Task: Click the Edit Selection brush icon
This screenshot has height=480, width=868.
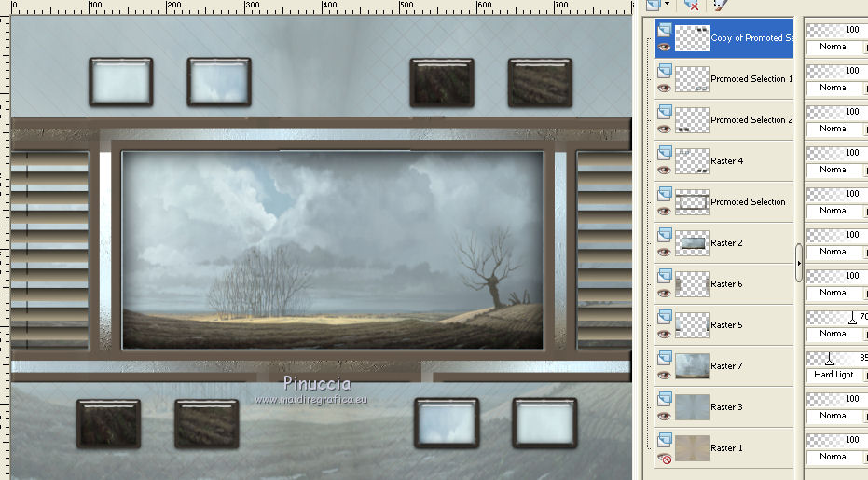Action: point(720,5)
